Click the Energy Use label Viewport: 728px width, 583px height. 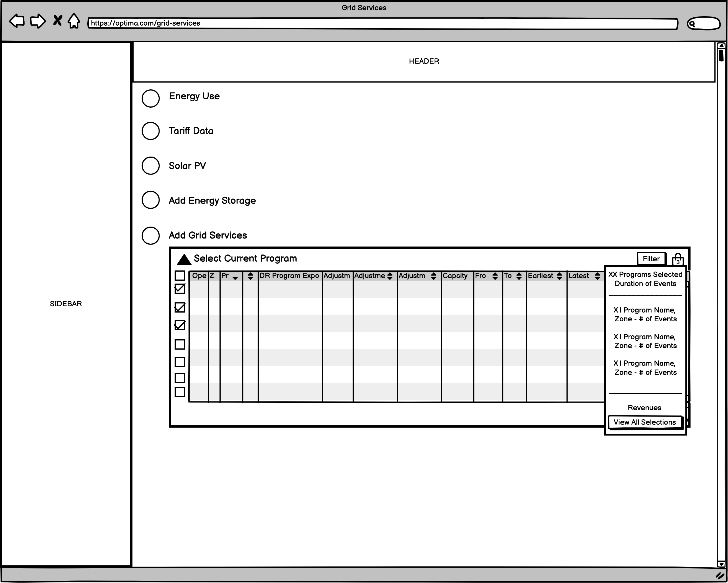194,96
